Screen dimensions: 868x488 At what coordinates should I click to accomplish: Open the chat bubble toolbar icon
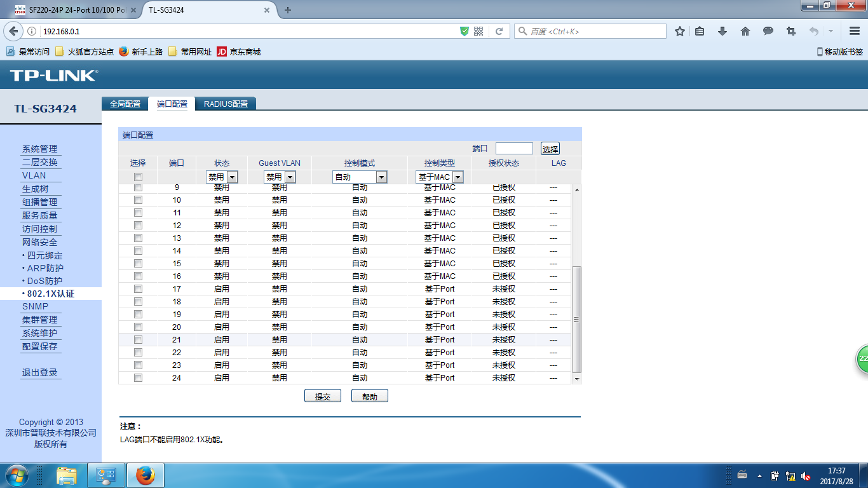point(768,31)
